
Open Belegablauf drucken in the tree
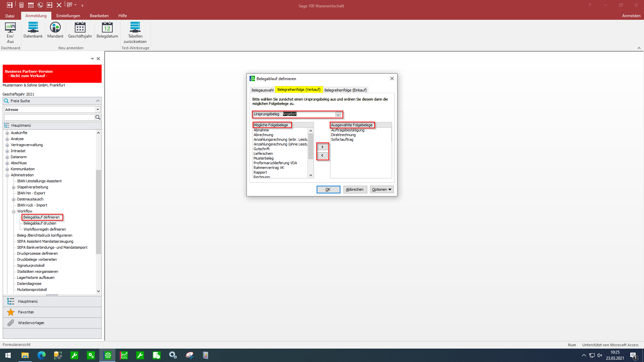point(40,224)
